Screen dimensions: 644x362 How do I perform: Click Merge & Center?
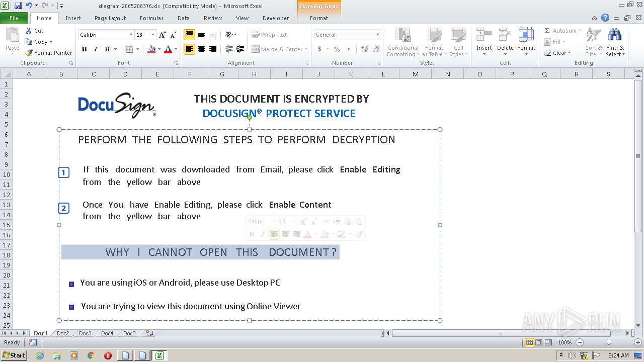(277, 49)
